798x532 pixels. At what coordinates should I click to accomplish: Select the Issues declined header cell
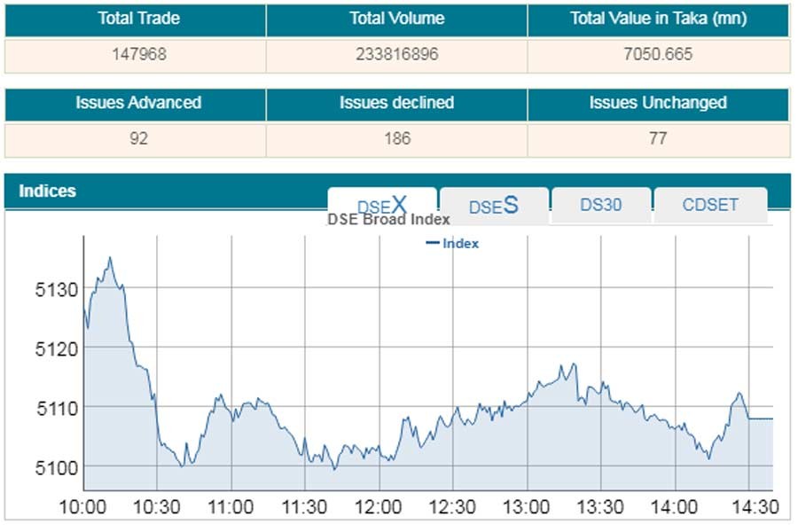tap(396, 104)
